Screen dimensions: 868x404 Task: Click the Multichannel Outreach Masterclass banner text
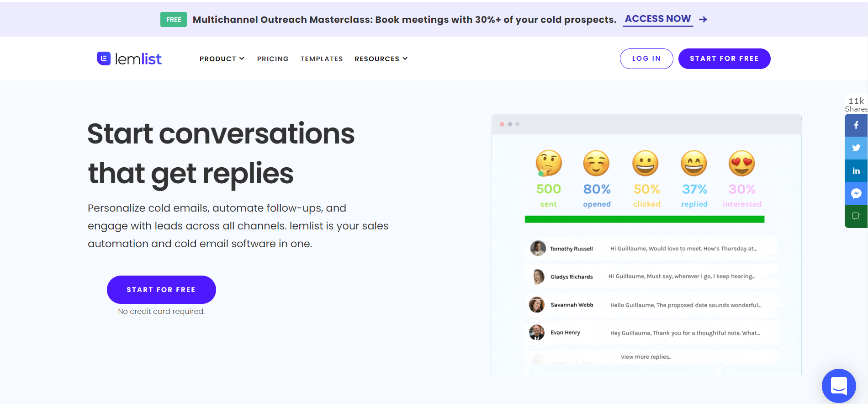point(404,20)
